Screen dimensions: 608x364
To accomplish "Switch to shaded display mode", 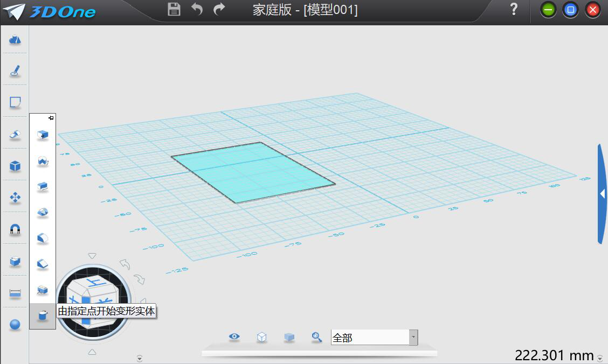I will coord(289,337).
